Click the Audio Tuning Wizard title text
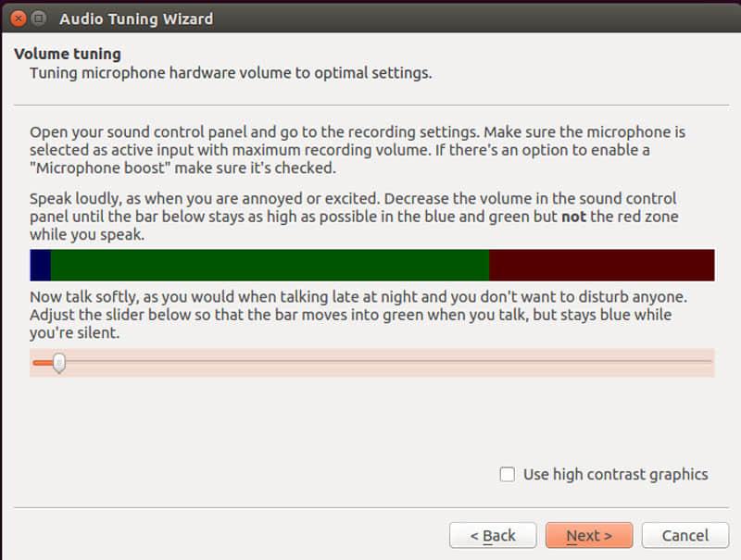The image size is (741, 560). [136, 19]
